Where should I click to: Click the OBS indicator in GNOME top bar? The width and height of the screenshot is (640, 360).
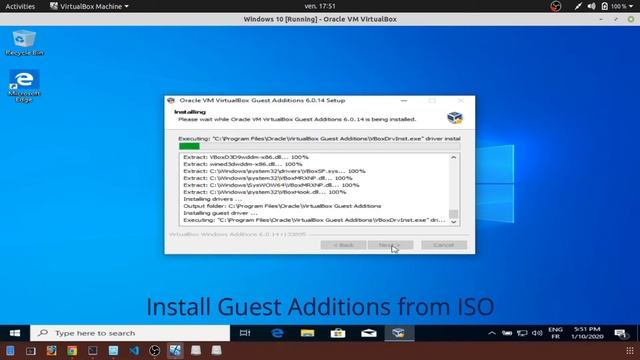coord(556,6)
